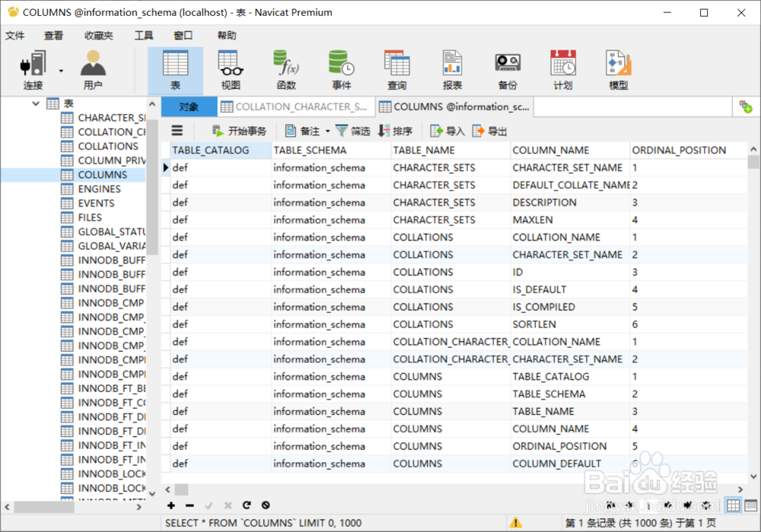Select the 用户 (User) management icon
The width and height of the screenshot is (761, 532).
(x=92, y=68)
